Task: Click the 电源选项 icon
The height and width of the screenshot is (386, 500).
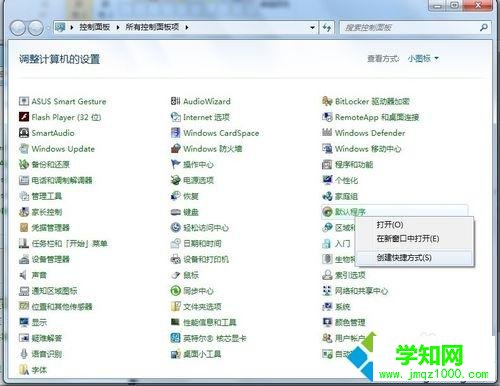Action: (175, 180)
